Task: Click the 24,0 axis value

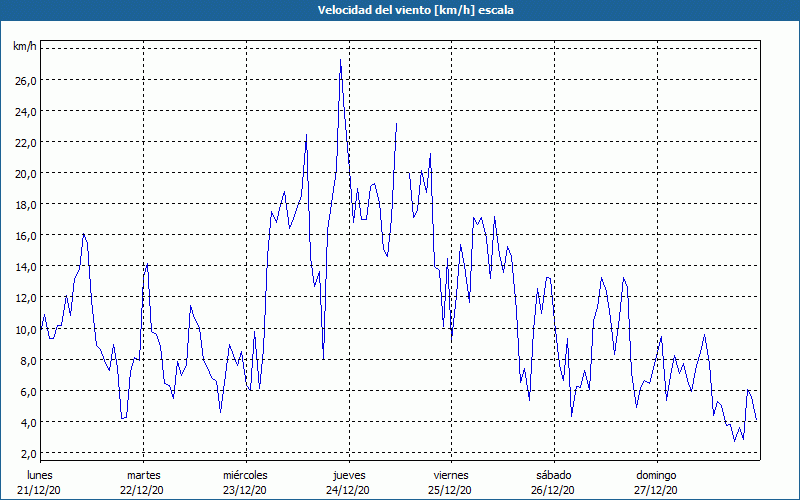Action: tap(26, 112)
